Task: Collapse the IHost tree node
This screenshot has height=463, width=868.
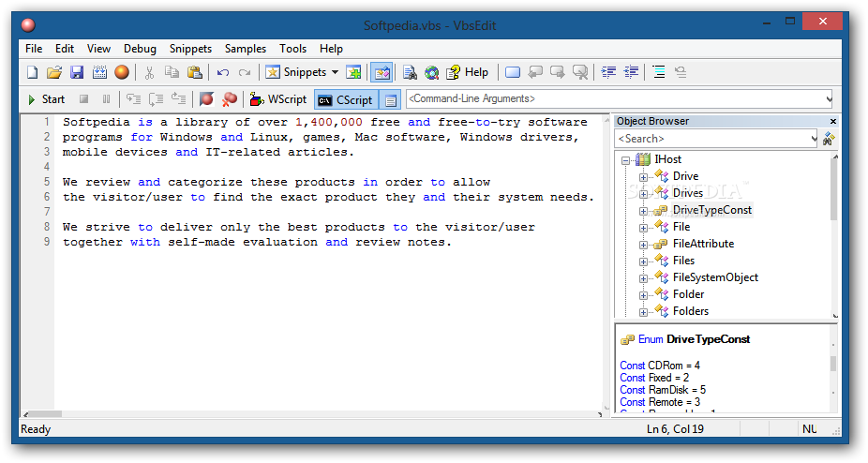Action: pos(625,160)
